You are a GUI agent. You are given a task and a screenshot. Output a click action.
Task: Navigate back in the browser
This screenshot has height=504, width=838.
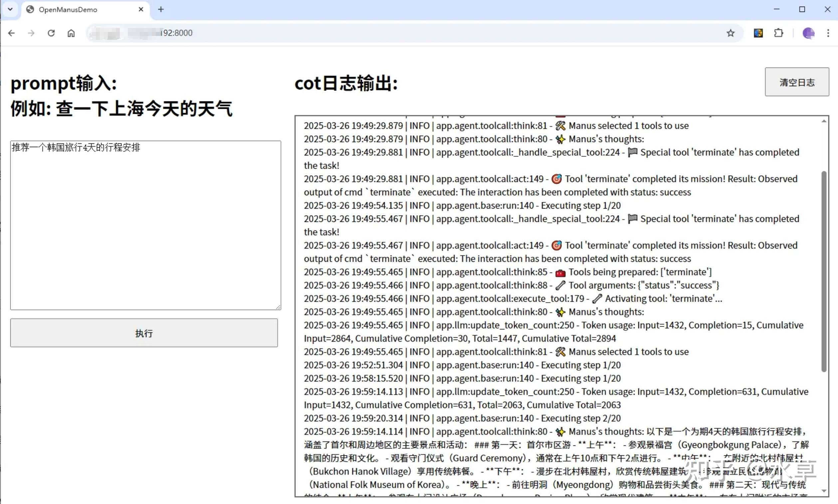[11, 33]
